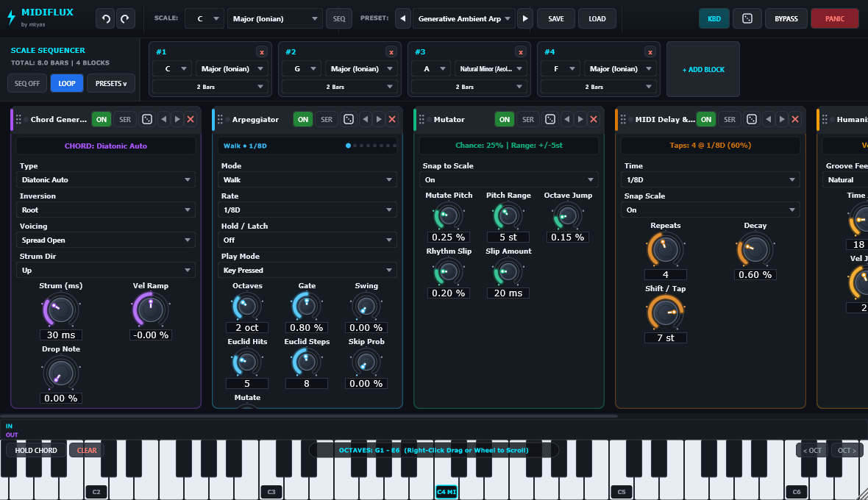Toggle Arpeggiator SER mode
The image size is (868, 500).
(x=327, y=119)
